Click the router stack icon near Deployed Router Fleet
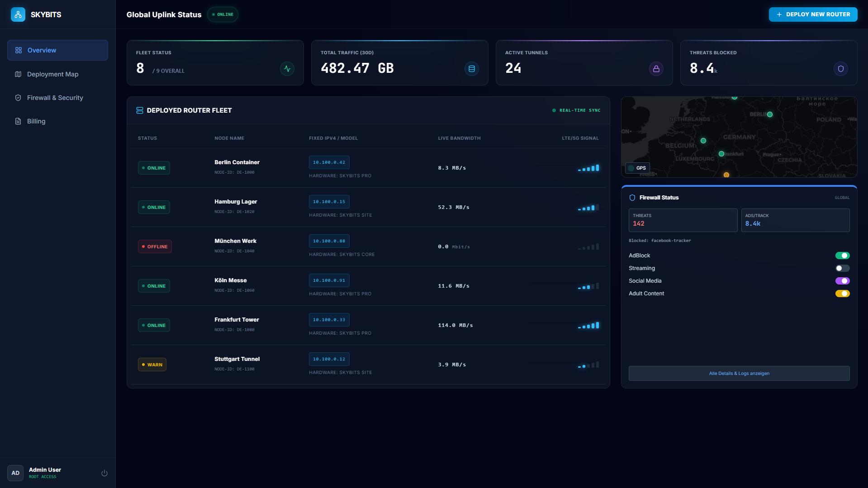Viewport: 868px width, 488px height. 139,110
